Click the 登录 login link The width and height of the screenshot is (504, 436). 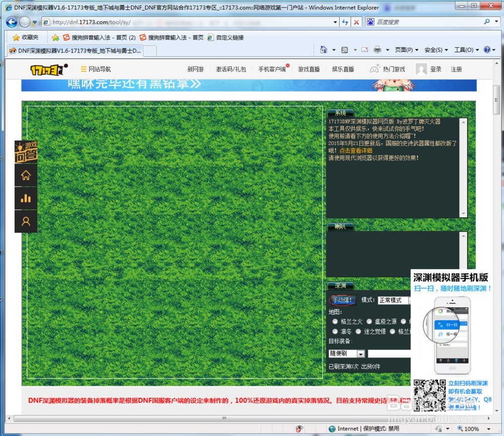click(435, 69)
